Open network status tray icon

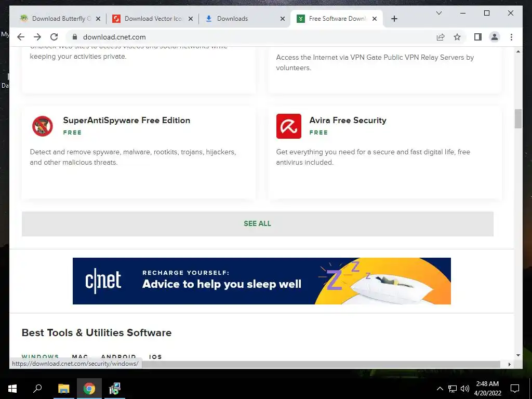[453, 389]
